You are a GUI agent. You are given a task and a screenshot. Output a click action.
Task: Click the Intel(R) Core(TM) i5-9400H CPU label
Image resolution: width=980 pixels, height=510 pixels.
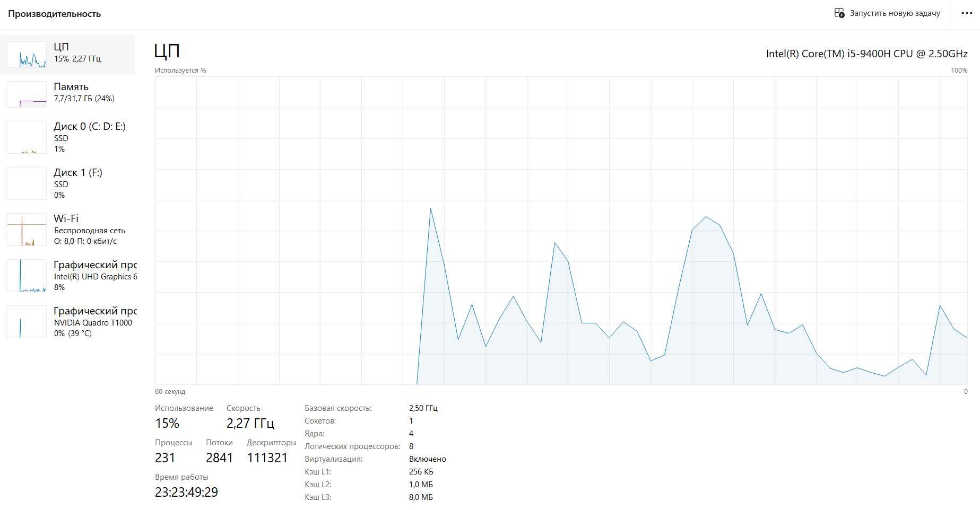pyautogui.click(x=866, y=54)
